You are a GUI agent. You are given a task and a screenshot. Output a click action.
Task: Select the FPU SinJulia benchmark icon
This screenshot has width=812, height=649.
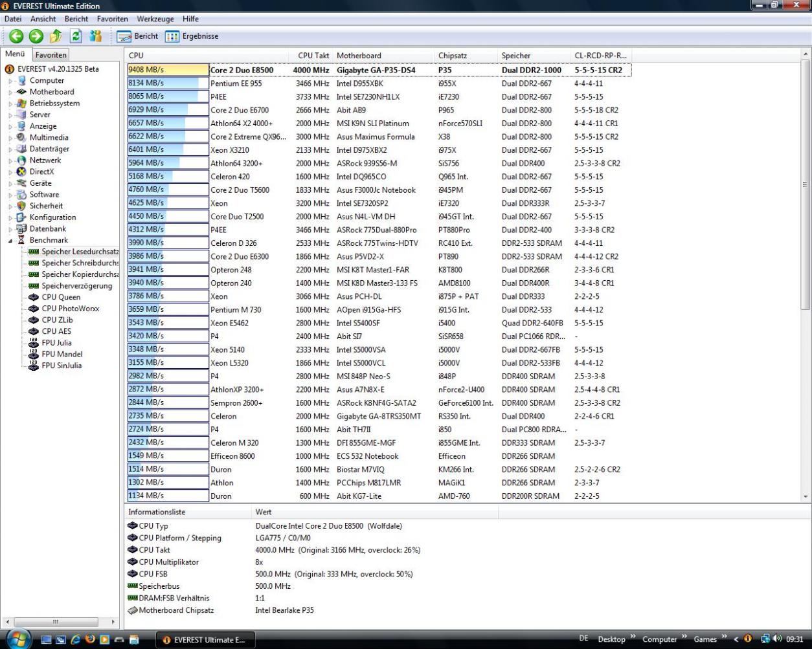pos(34,366)
